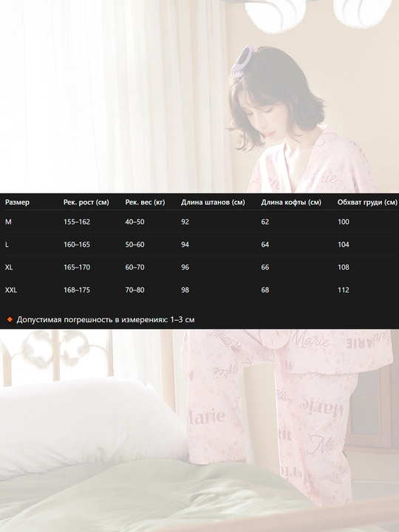The height and width of the screenshot is (532, 399).
Task: Select the XL size row label
Action: pyautogui.click(x=9, y=267)
